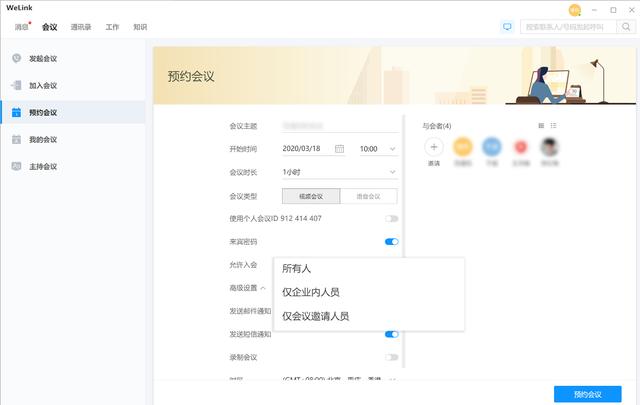Screen dimensions: 640x405
Task: Open the time zone dropdown at bottom
Action: (x=340, y=379)
